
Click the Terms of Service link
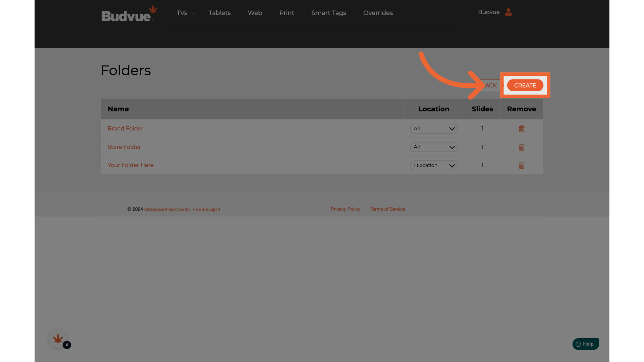pos(387,209)
